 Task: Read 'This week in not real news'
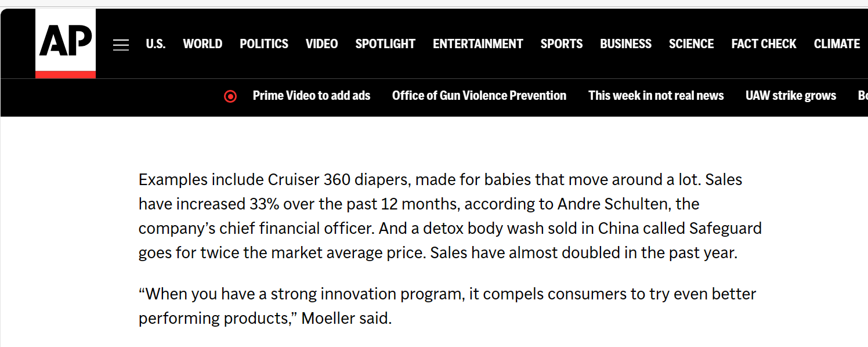click(x=656, y=96)
